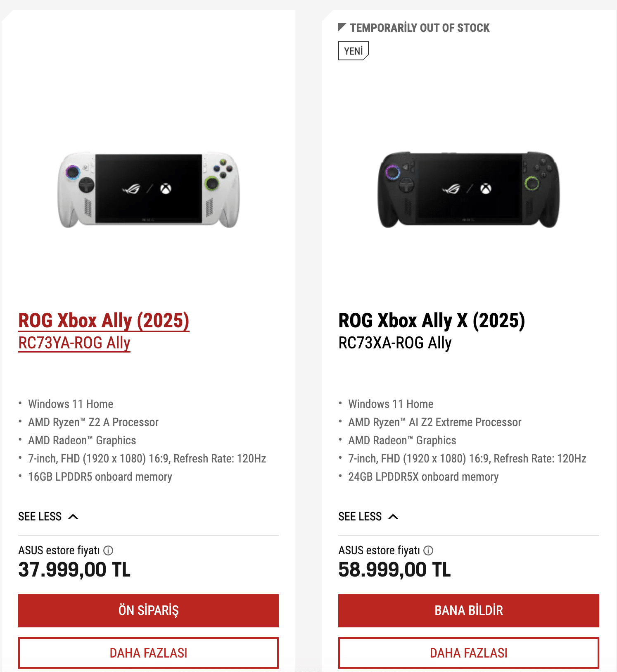Click the 58.999,00 TL price
This screenshot has width=617, height=672.
pyautogui.click(x=394, y=570)
